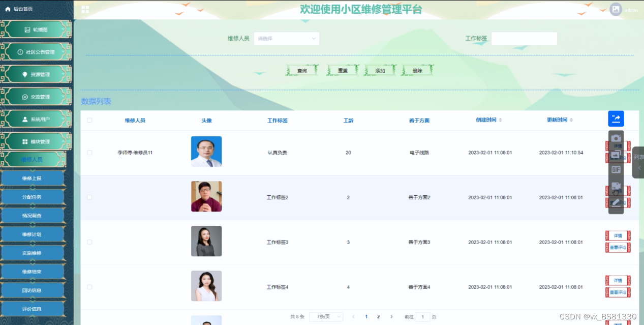Select 实施维修 submenu item
The image size is (644, 325).
click(33, 253)
